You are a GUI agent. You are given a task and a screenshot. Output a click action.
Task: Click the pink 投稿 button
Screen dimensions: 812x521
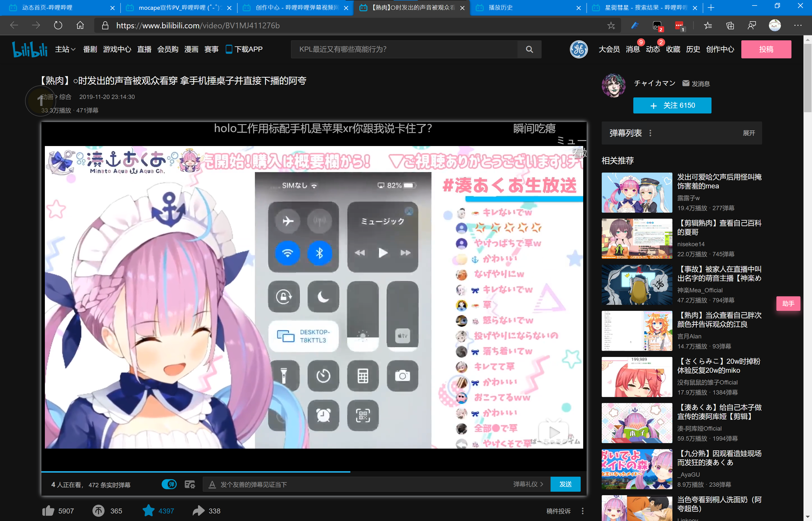tap(766, 49)
